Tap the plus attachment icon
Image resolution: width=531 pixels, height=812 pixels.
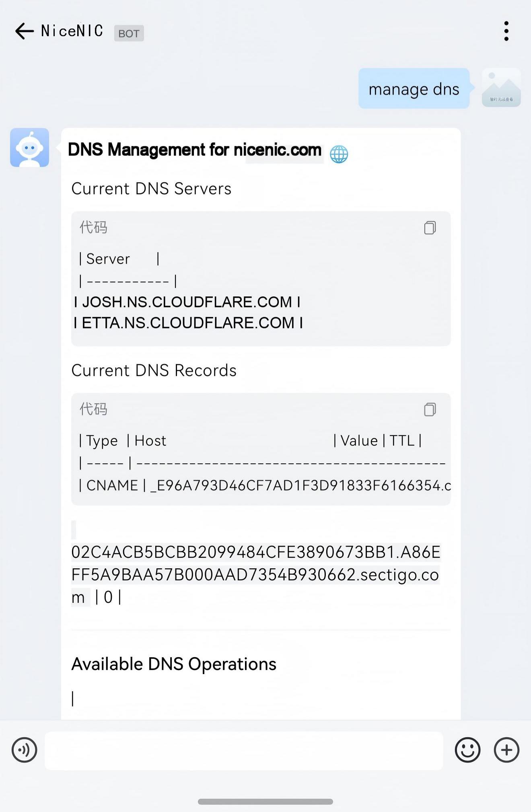tap(506, 750)
